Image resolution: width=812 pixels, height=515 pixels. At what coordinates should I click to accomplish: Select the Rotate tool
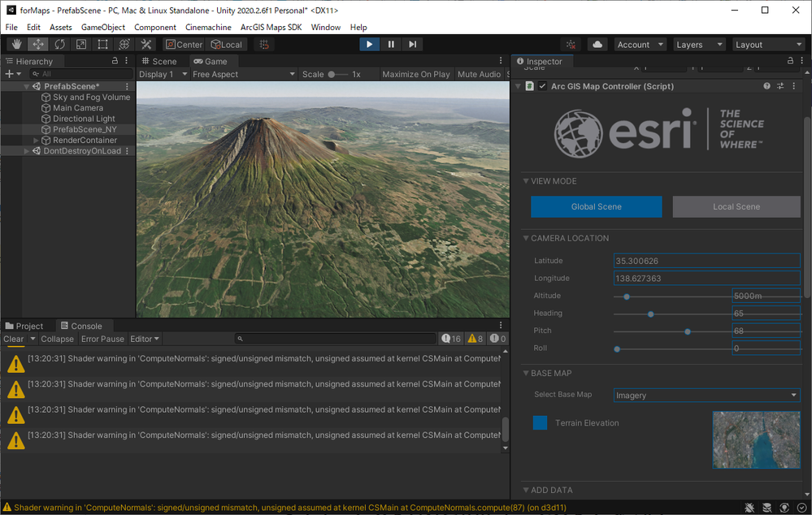[59, 45]
